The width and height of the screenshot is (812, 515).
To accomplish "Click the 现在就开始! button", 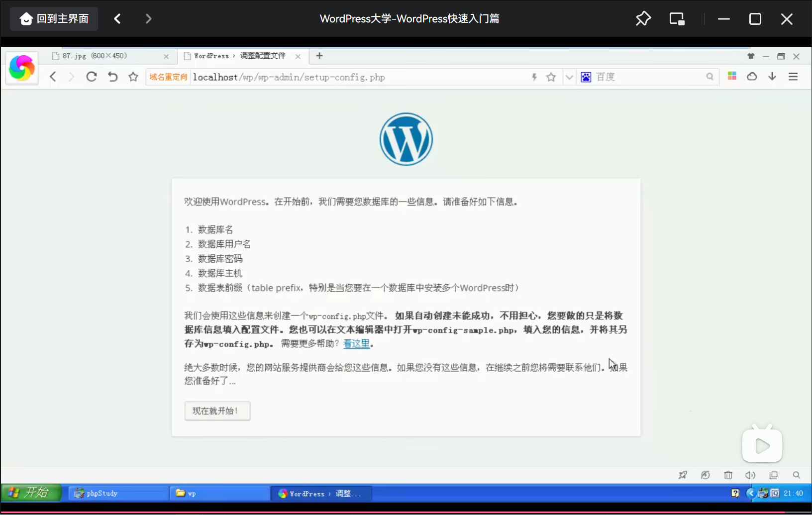I will tap(217, 411).
